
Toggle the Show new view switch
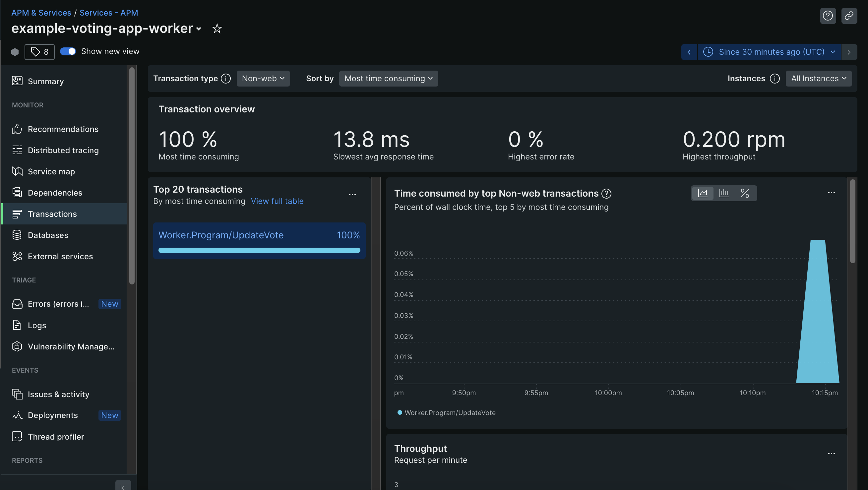click(68, 51)
